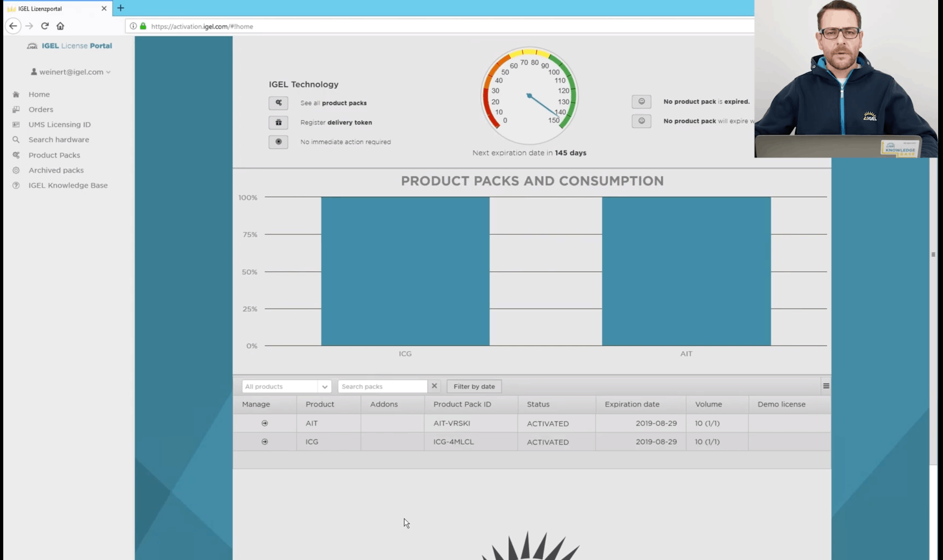The width and height of the screenshot is (943, 560).
Task: Open the table columns hamburger menu
Action: click(x=826, y=386)
